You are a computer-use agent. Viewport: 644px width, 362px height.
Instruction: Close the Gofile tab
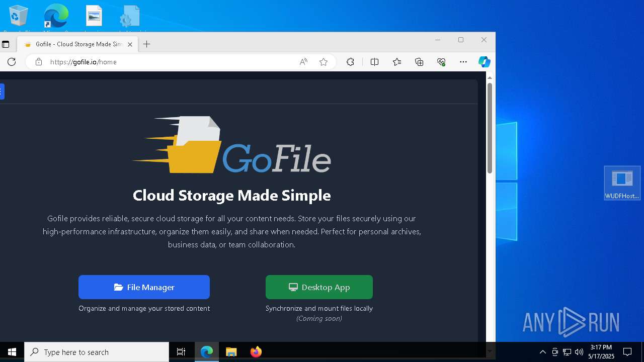[130, 44]
